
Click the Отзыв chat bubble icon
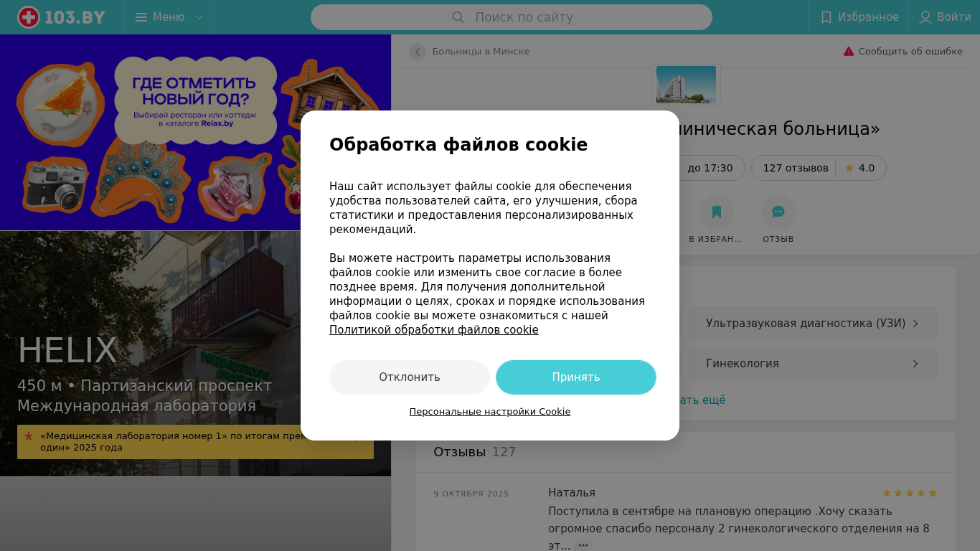coord(778,212)
